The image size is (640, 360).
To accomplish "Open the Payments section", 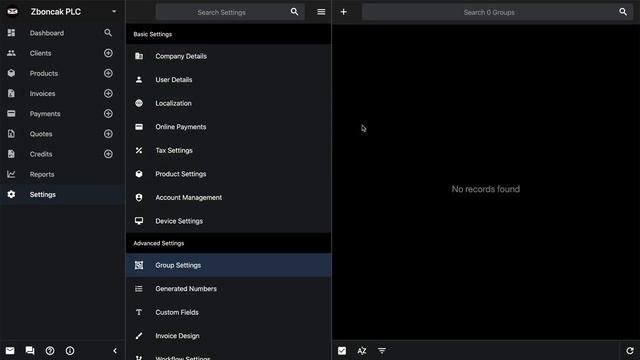I will coord(45,114).
